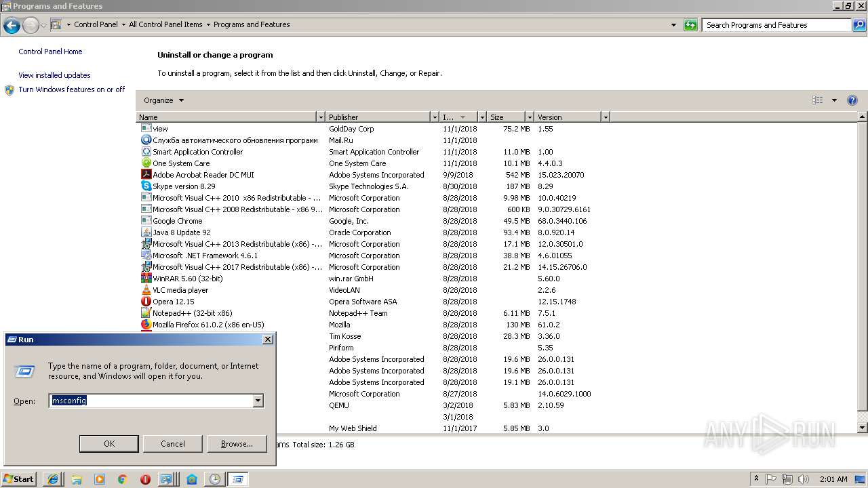The image size is (868, 488).
Task: Click the Run dialog Open text field
Action: point(151,401)
